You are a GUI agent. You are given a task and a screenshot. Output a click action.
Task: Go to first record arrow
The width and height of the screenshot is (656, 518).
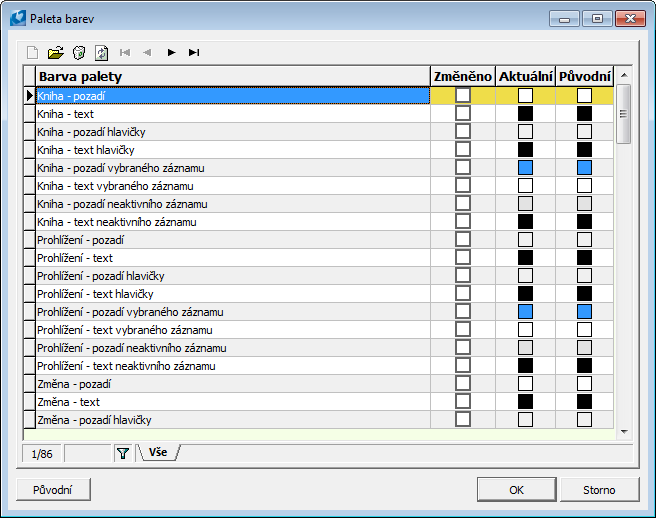click(x=125, y=52)
